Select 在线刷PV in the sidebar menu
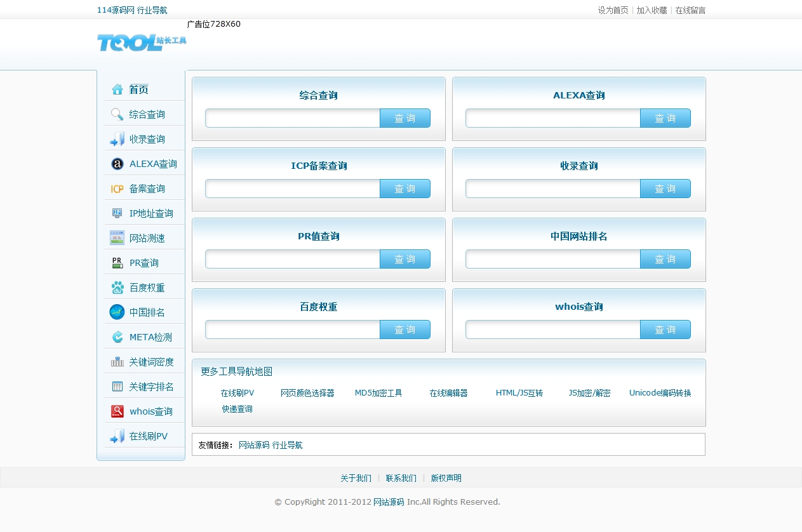802x532 pixels. [149, 436]
